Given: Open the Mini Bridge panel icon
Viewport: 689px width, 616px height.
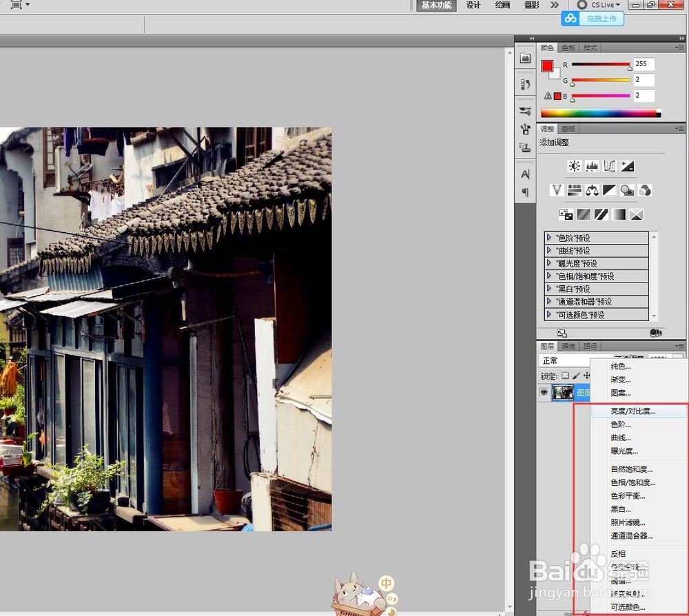Looking at the screenshot, I should click(525, 58).
